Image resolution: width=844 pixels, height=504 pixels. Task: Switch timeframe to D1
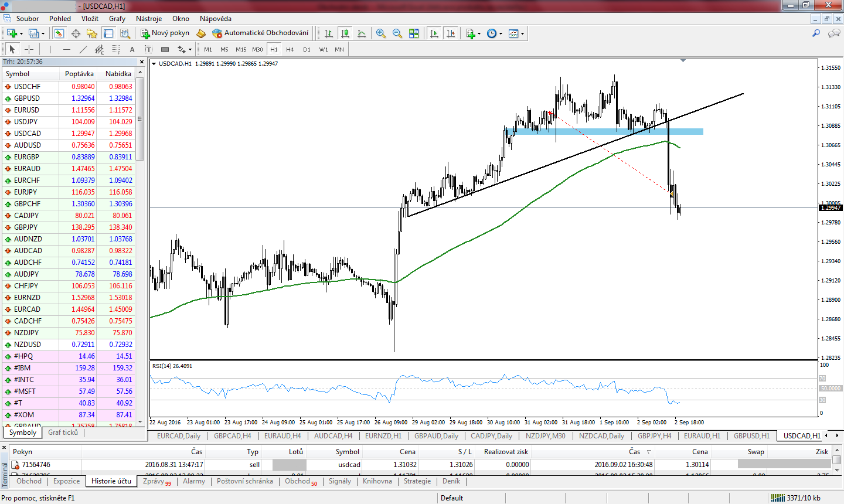pyautogui.click(x=307, y=49)
